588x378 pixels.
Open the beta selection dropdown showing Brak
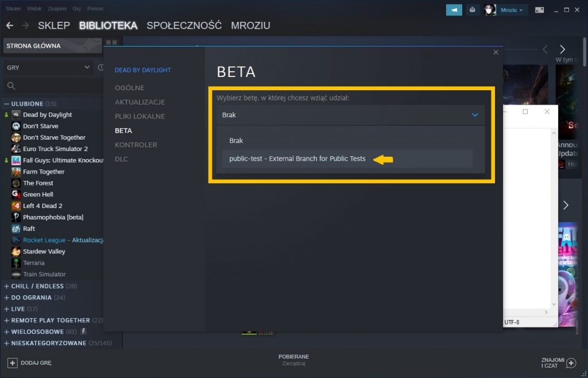pos(351,115)
